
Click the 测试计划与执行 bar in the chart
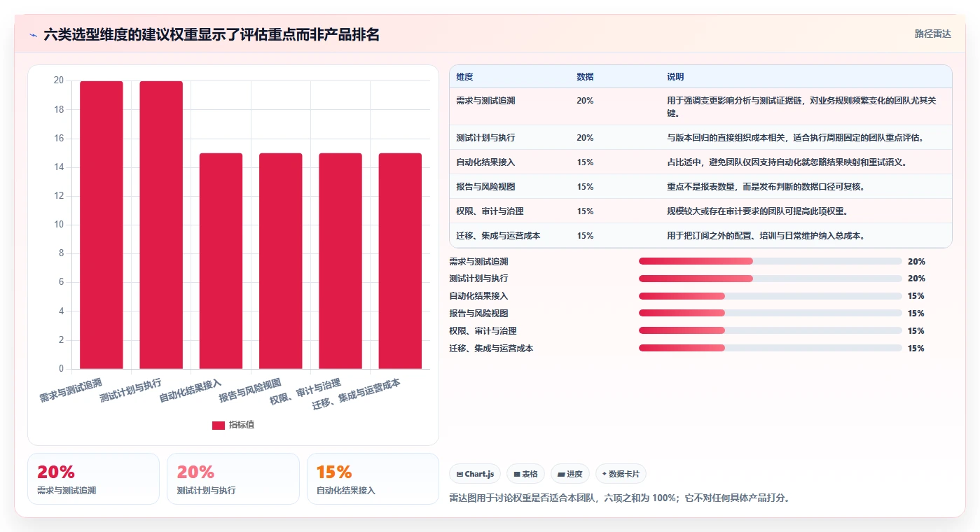(x=161, y=225)
